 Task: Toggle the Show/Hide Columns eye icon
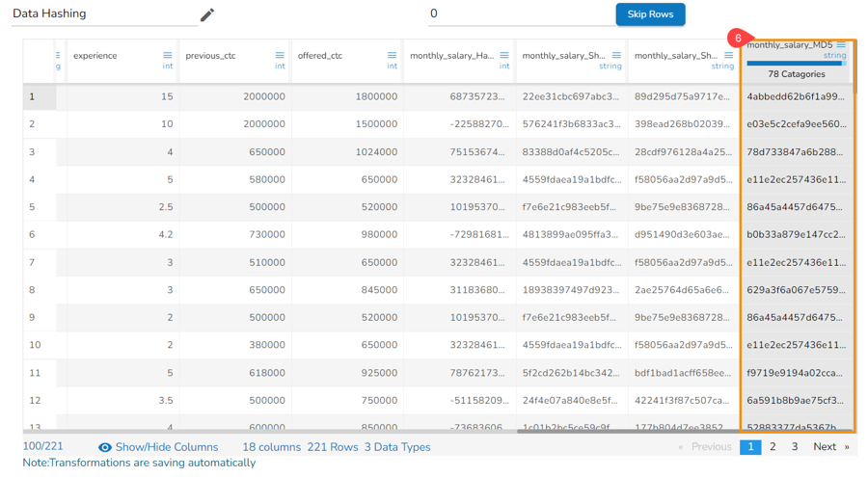coord(105,447)
